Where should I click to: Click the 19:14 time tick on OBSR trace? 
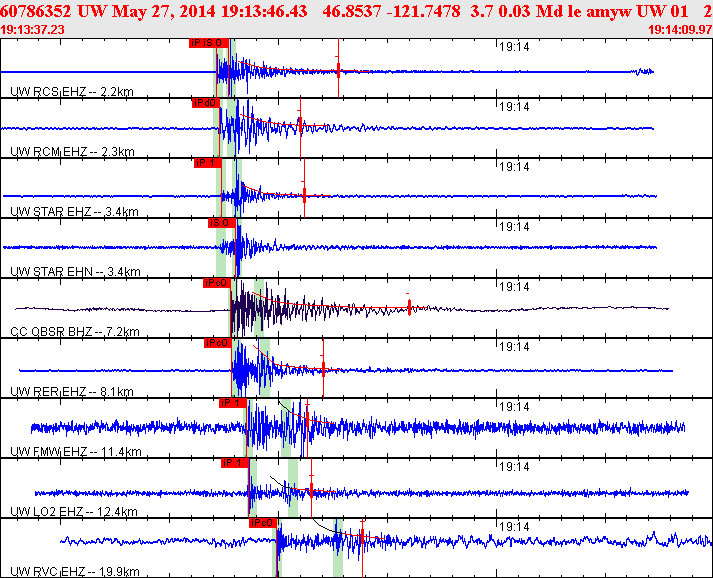click(514, 287)
